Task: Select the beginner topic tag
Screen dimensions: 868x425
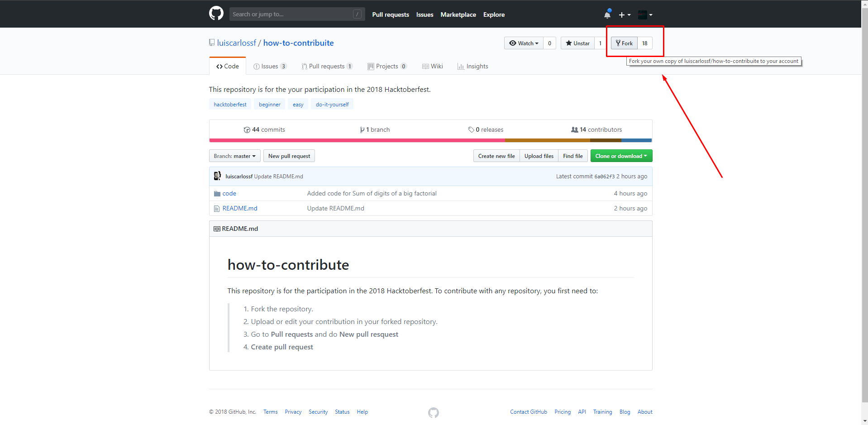Action: (269, 104)
